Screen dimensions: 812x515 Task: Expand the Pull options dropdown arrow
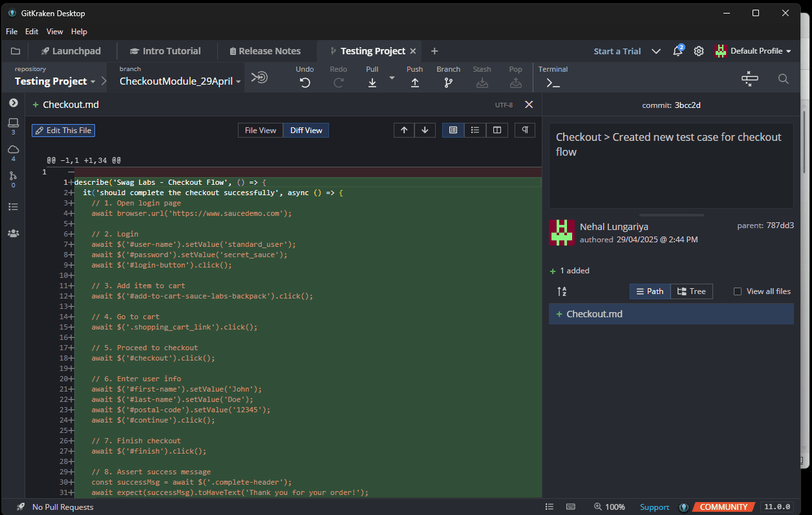pyautogui.click(x=391, y=78)
